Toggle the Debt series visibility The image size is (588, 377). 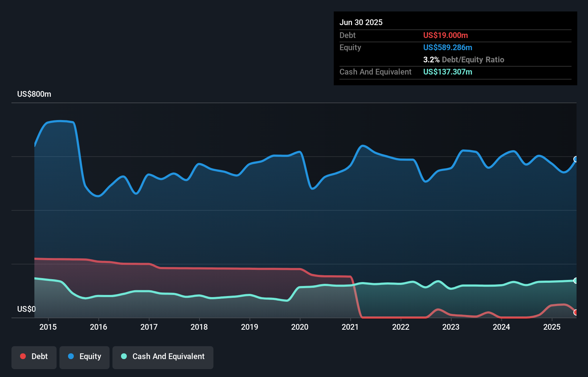(x=34, y=356)
